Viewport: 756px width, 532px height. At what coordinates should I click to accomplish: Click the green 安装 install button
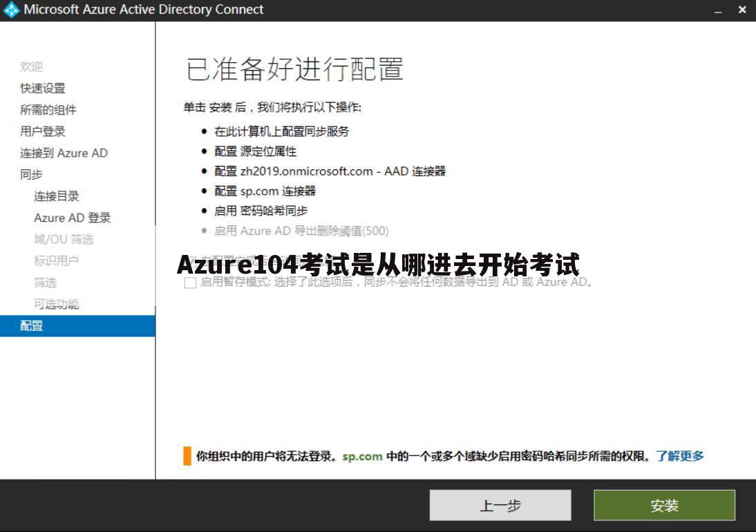tap(664, 505)
